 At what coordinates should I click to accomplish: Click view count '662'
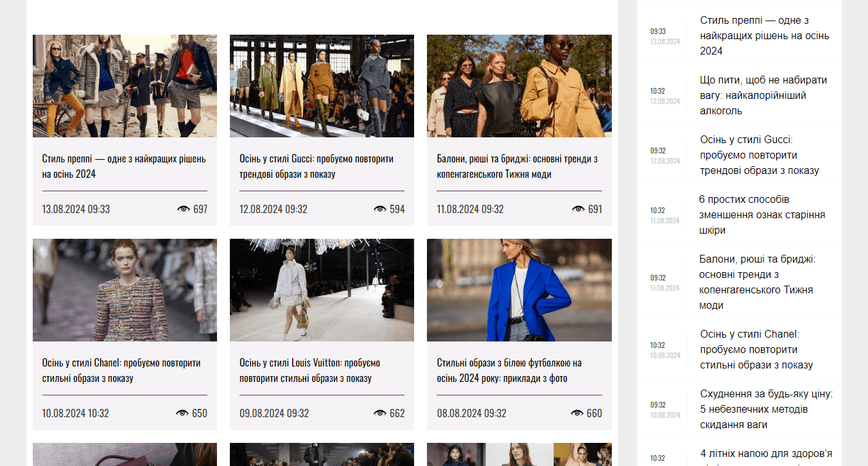click(397, 413)
